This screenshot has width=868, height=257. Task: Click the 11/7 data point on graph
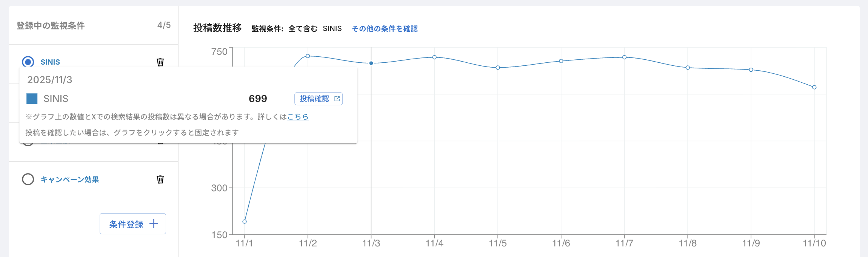(x=625, y=57)
